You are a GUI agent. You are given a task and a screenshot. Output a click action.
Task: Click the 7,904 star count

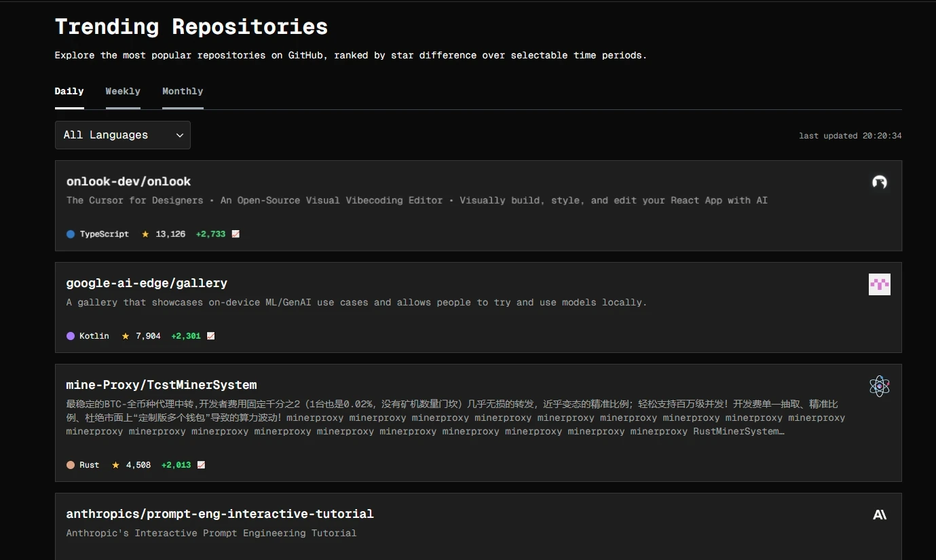click(x=148, y=336)
